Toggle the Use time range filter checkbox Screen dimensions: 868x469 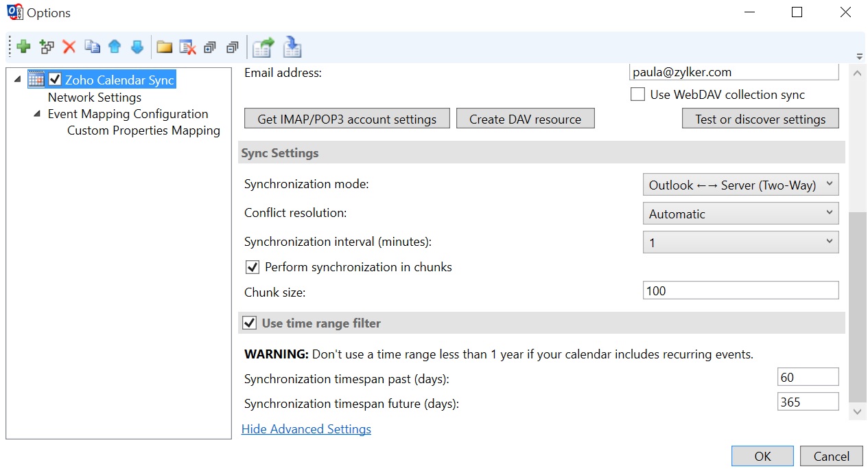coord(250,323)
